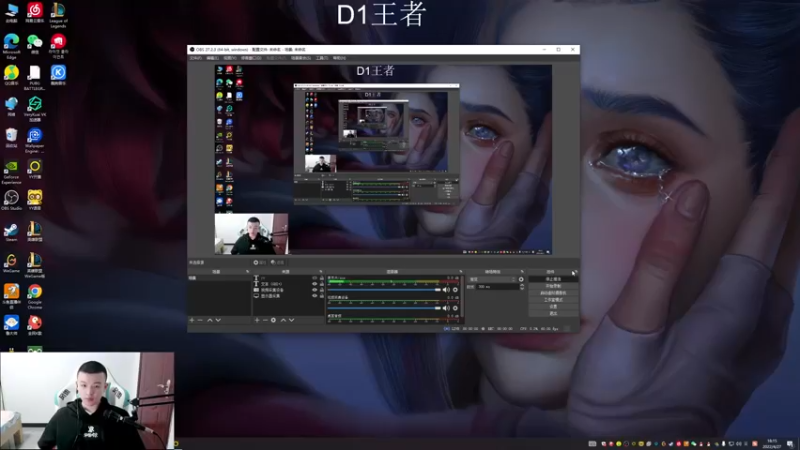Viewport: 800px width, 450px height.
Task: Click the second mixer channel volume slider
Action: point(384,308)
